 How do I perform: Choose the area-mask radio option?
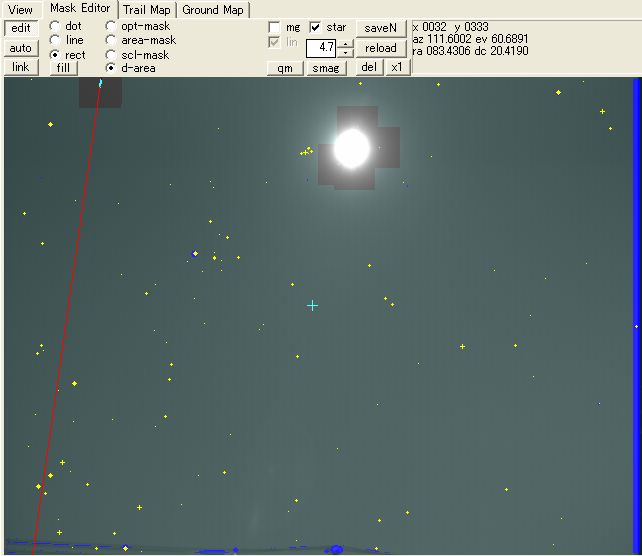click(111, 40)
